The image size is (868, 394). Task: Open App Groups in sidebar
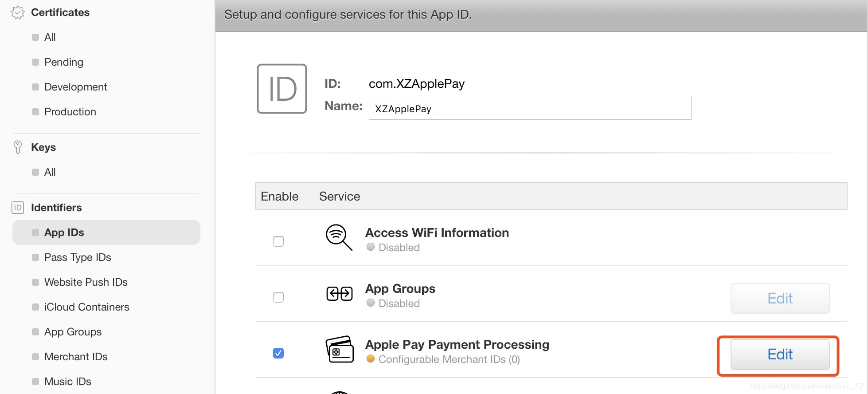[x=73, y=332]
